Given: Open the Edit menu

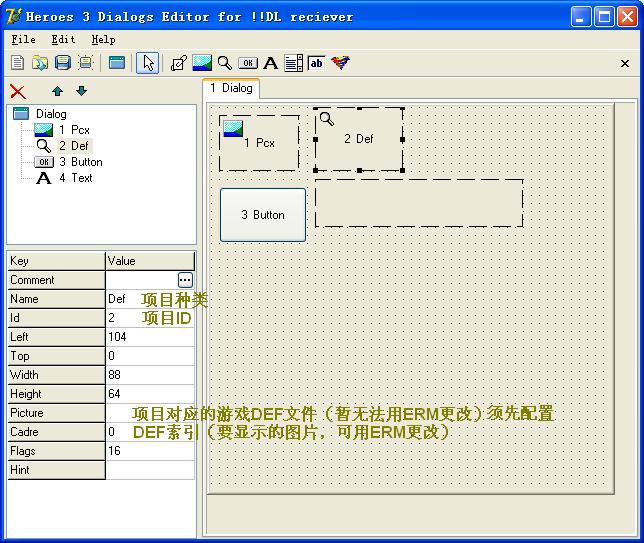Looking at the screenshot, I should click(x=63, y=39).
